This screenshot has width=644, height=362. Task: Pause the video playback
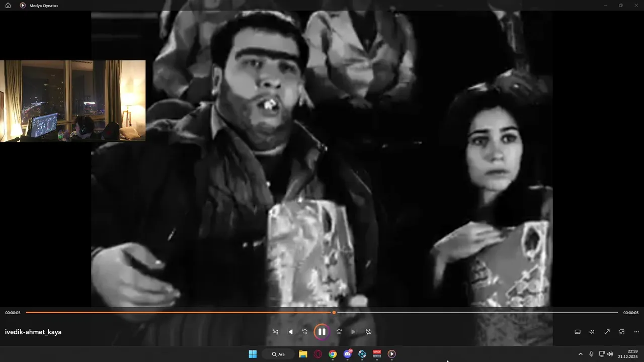coord(322,332)
